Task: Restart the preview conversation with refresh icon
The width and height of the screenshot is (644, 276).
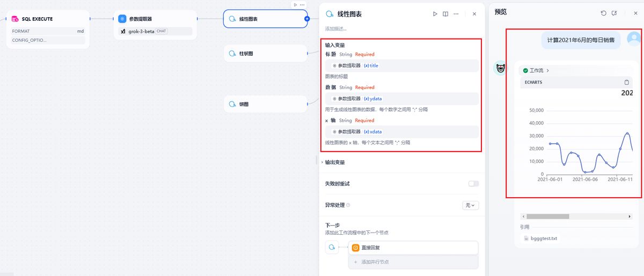Action: pyautogui.click(x=603, y=13)
